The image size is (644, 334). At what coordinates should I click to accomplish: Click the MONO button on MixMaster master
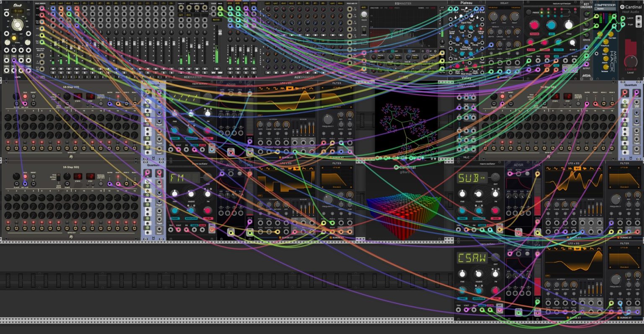click(220, 73)
